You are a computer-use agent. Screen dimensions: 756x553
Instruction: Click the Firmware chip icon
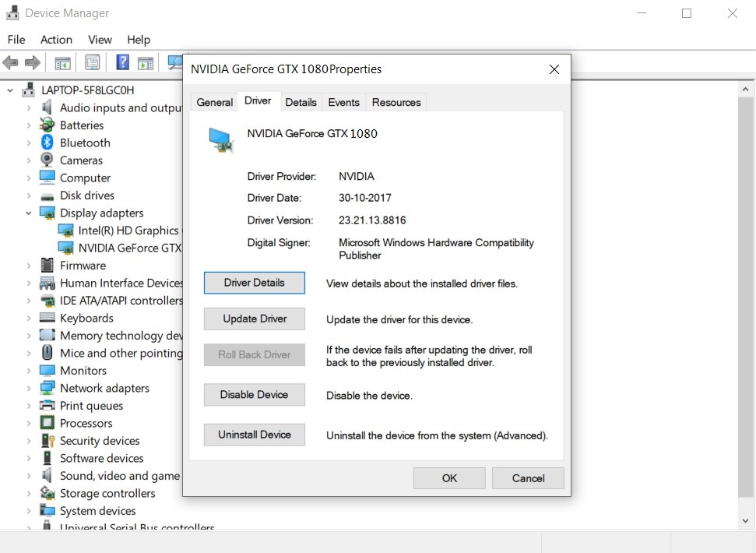point(47,265)
